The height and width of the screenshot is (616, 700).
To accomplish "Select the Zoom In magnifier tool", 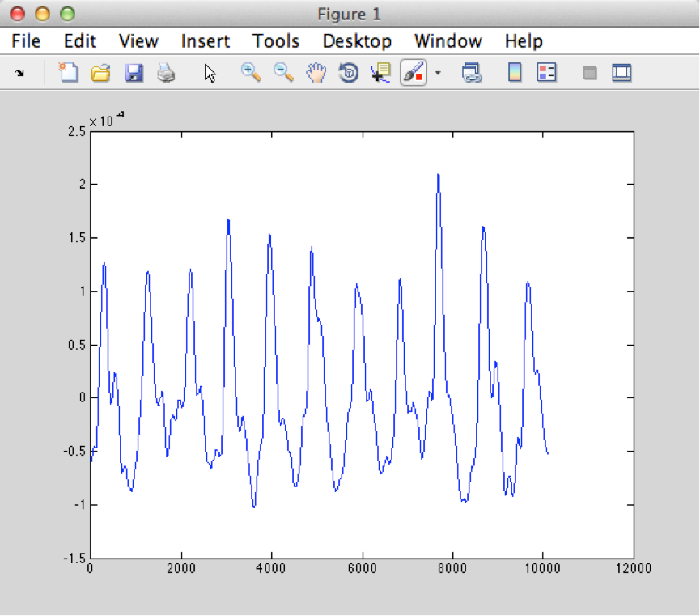I will pos(251,73).
